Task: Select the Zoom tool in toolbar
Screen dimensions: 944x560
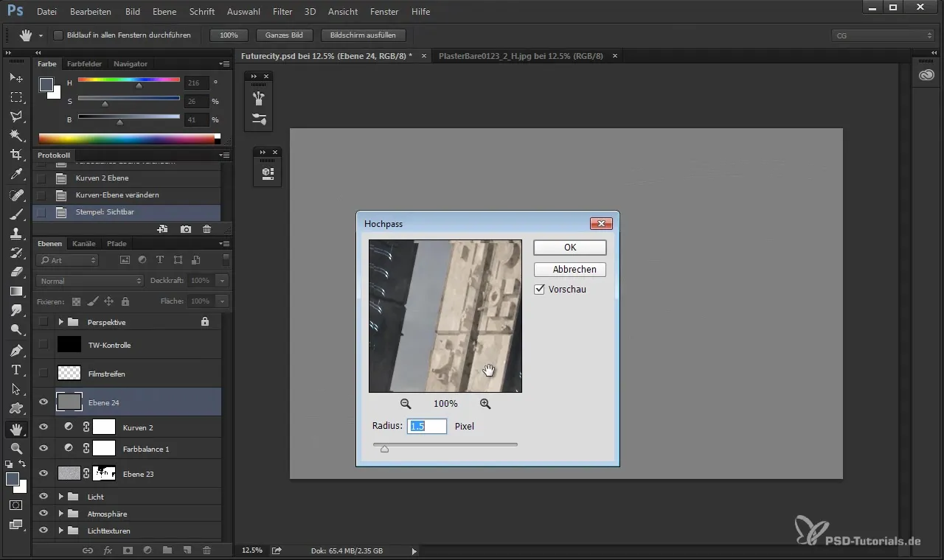Action: pos(16,448)
